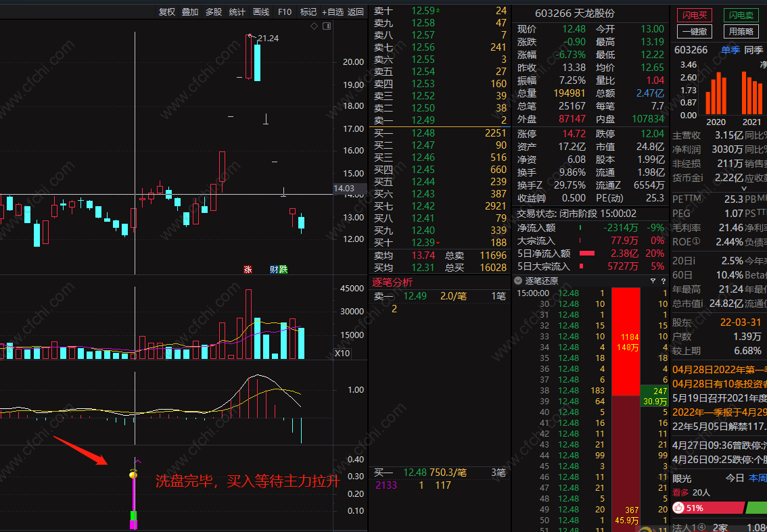This screenshot has width=767, height=532.
Task: Click the dark red 367 volume block
Action: tap(626, 464)
